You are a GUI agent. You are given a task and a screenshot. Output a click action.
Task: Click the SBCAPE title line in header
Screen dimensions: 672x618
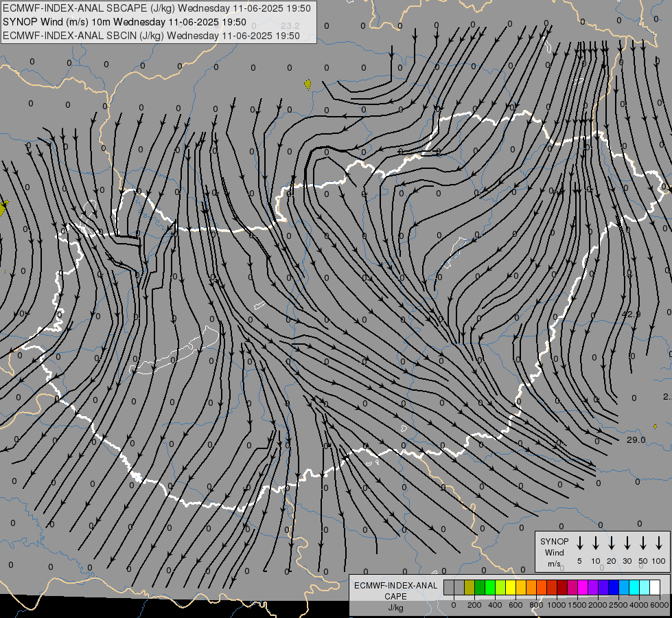coord(157,8)
